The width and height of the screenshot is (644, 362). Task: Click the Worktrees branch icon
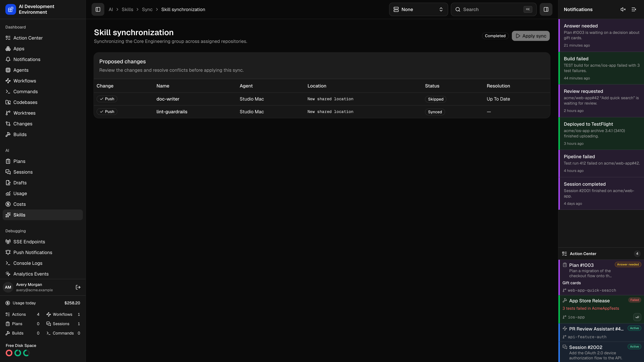click(8, 113)
